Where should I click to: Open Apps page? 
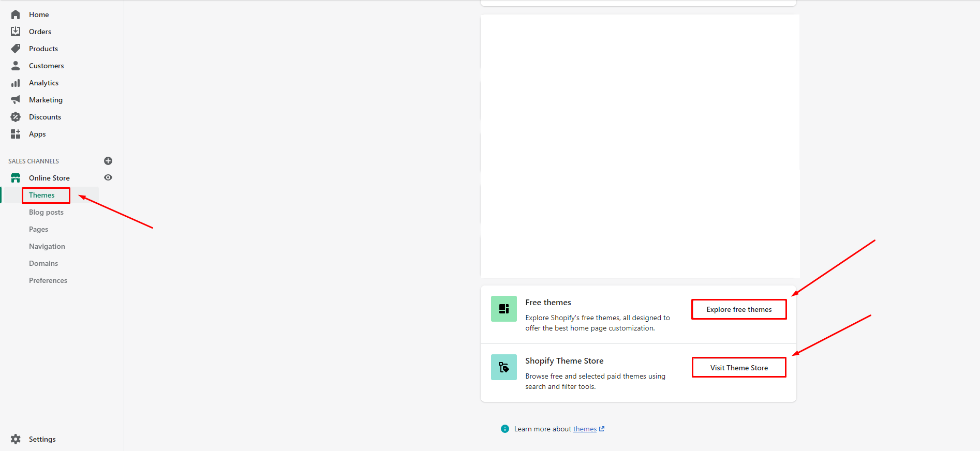tap(37, 134)
